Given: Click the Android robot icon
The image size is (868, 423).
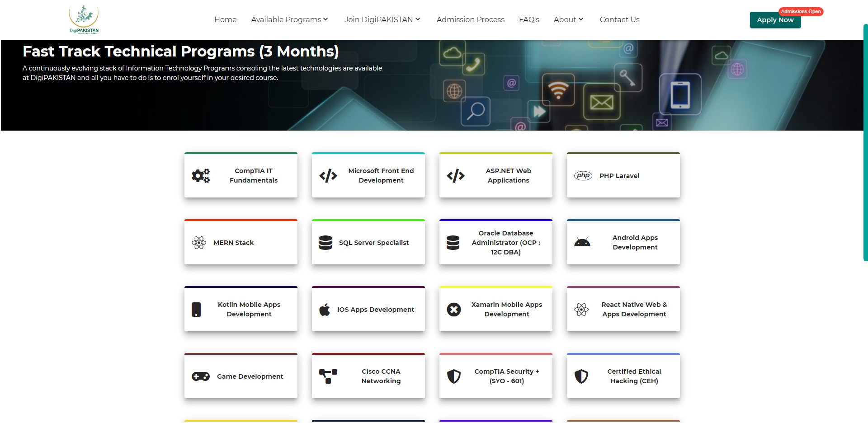Looking at the screenshot, I should [582, 242].
